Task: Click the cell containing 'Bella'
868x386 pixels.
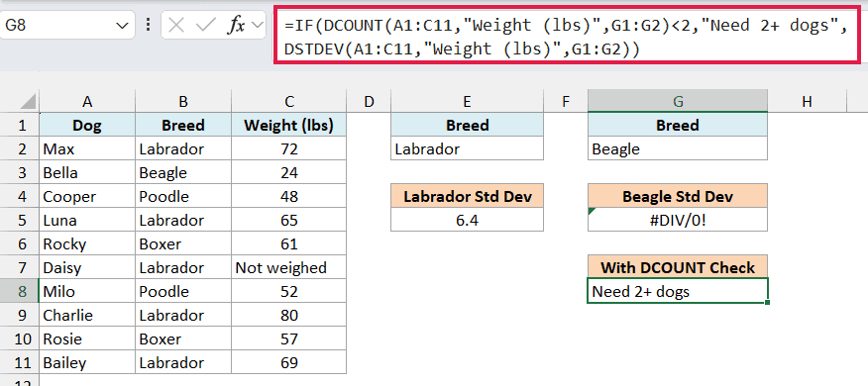Action: (x=87, y=172)
